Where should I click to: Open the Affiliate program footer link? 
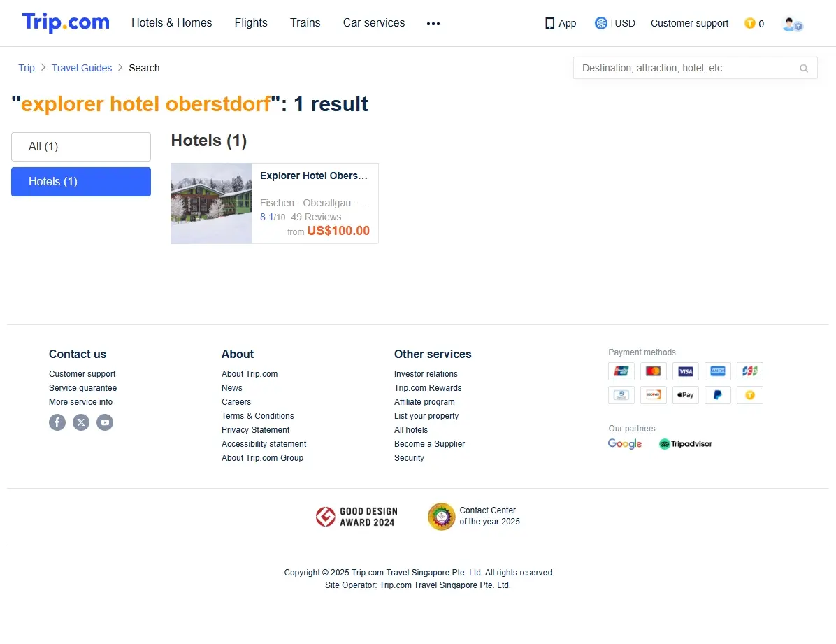[x=424, y=402]
